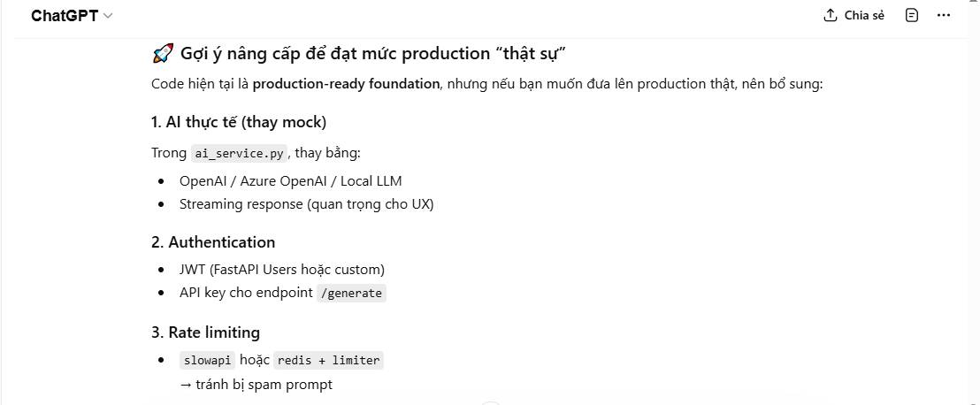
Task: Click the "Streaming response" bullet item
Action: (306, 204)
